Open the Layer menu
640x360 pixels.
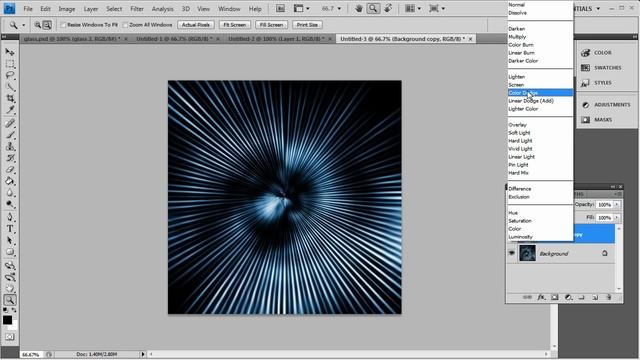[91, 9]
